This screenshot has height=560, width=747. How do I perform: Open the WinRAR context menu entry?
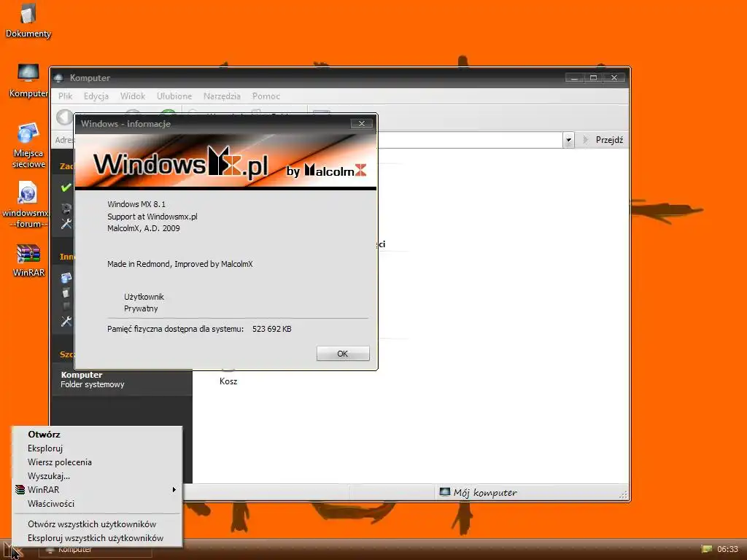[97, 489]
